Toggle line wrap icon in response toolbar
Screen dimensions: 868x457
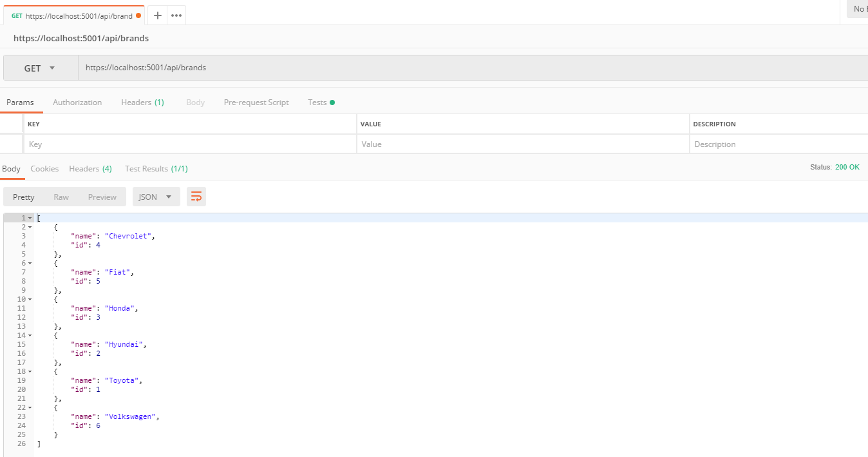coord(196,197)
